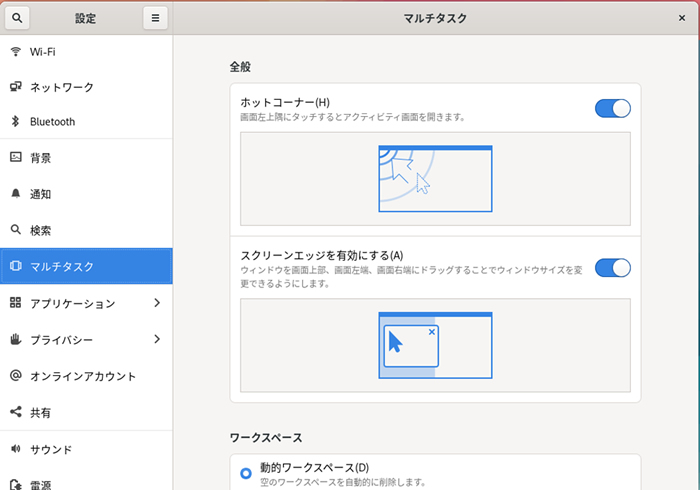The image size is (700, 490).
Task: Expand the アプリケーション chevron arrow
Action: point(156,303)
